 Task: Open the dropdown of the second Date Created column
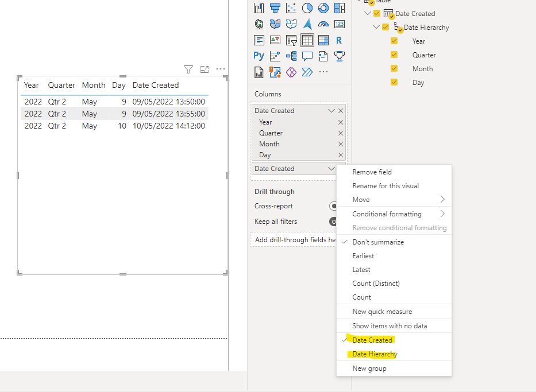click(x=331, y=169)
